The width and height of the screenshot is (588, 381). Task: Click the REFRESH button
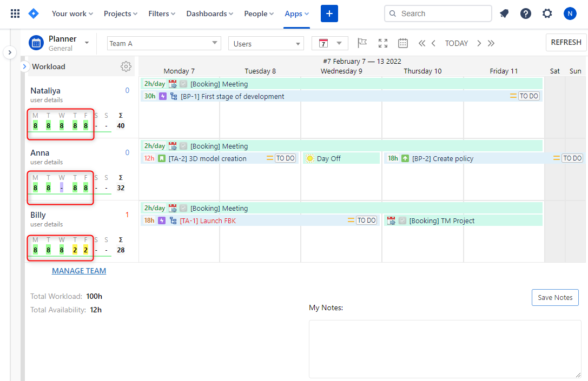(x=566, y=42)
